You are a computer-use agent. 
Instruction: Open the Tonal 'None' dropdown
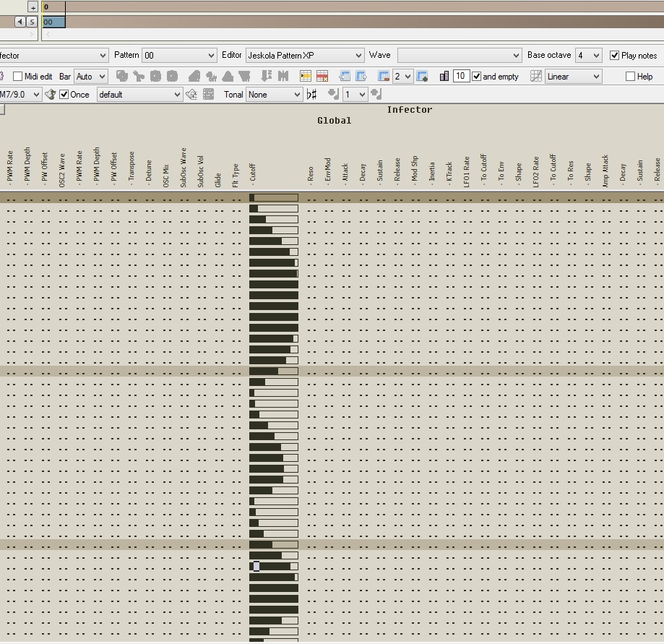point(275,95)
